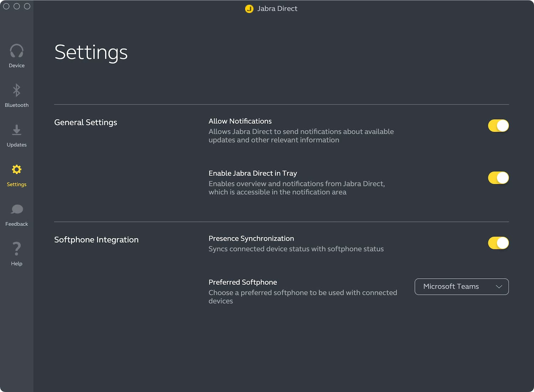
Task: Click the Jabra Direct window title text
Action: [277, 9]
